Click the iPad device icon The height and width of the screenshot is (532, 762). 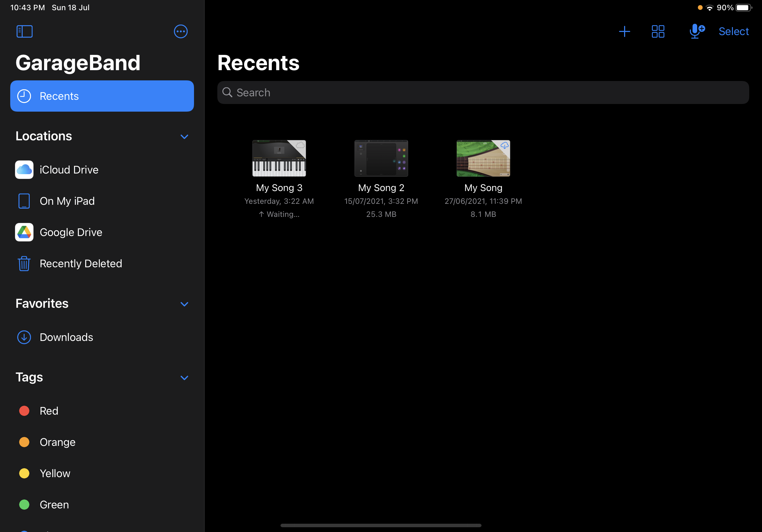pos(24,201)
